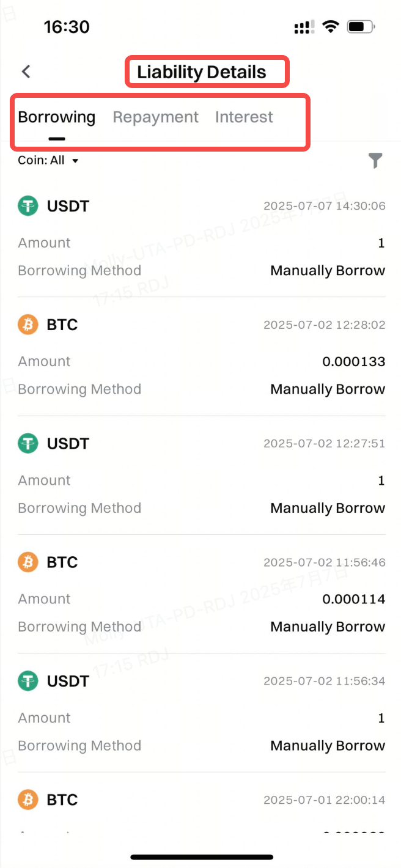Viewport: 401px width, 868px height.
Task: Tap the battery indicator in status bar
Action: (x=361, y=26)
